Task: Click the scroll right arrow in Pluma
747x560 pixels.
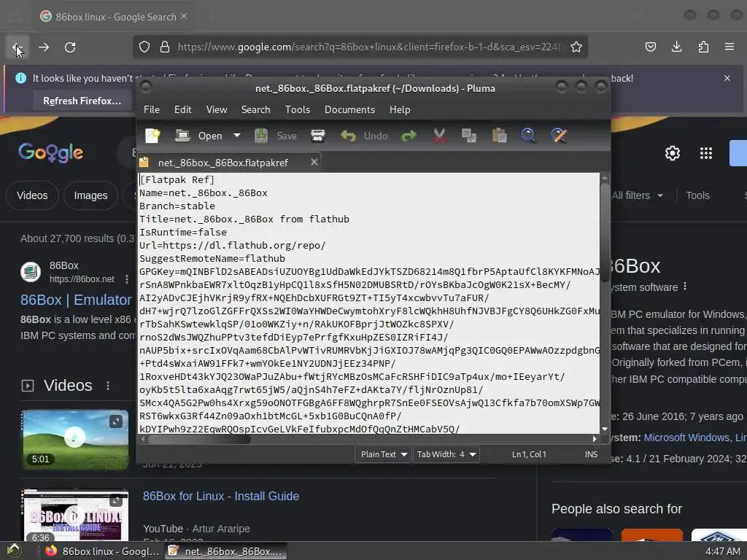Action: pyautogui.click(x=594, y=439)
